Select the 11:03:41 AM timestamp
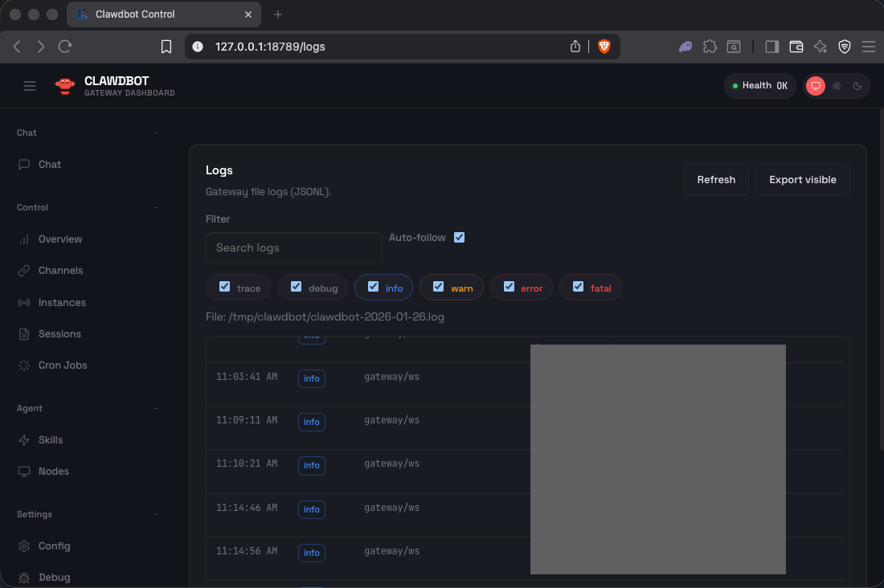This screenshot has width=884, height=588. 247,377
